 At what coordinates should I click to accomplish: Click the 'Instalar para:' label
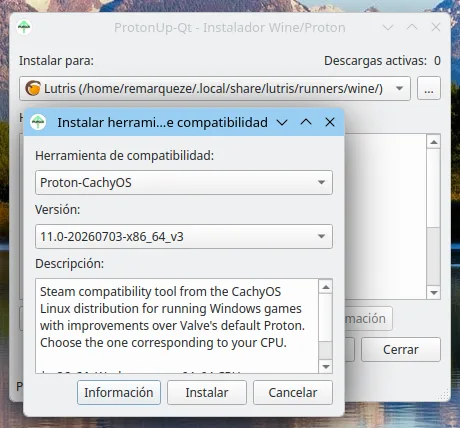pos(56,61)
